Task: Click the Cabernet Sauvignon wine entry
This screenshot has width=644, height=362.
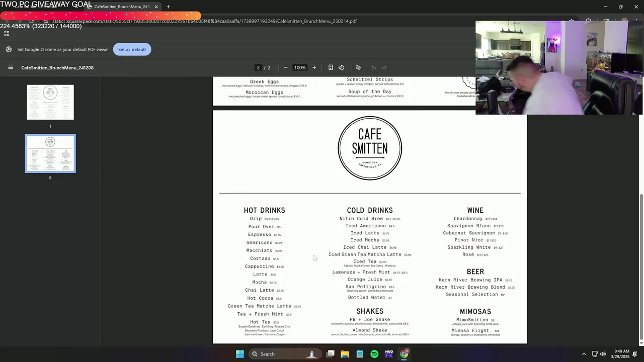Action: pos(475,233)
